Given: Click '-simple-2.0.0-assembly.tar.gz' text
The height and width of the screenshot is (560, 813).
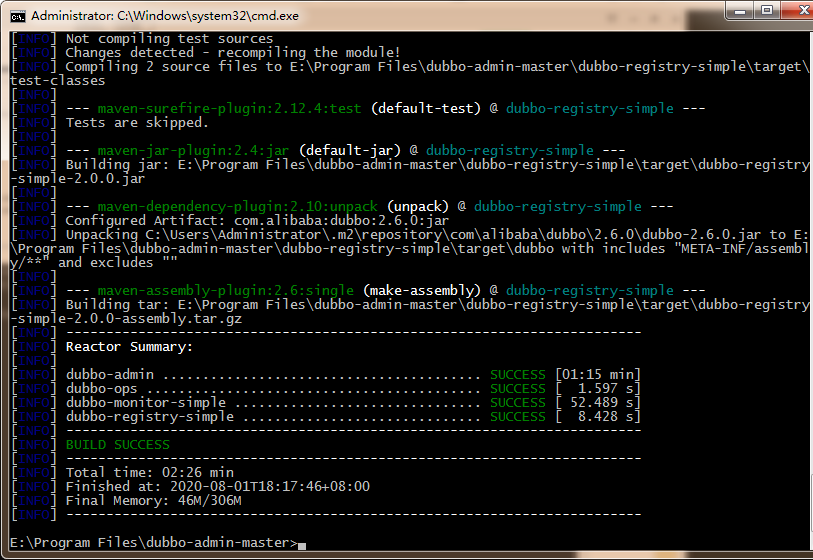Looking at the screenshot, I should click(126, 319).
